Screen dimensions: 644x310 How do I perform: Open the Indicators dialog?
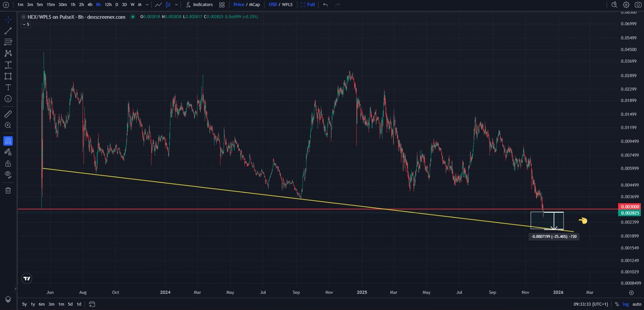point(199,4)
